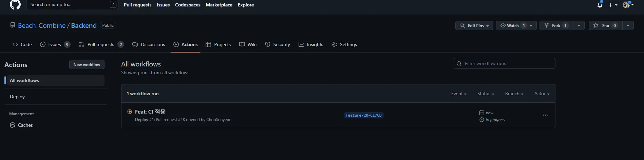Screen dimensions: 644x160
Task: Open Caches under Management
Action: pos(25,125)
